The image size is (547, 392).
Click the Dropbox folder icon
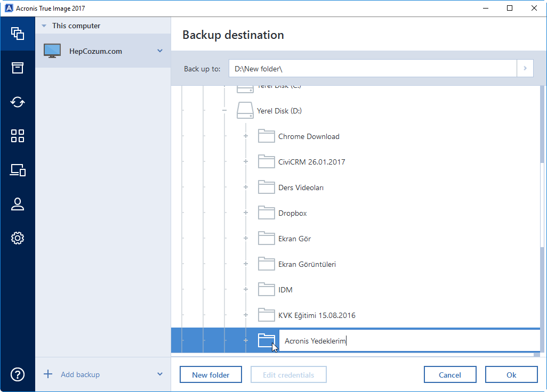[266, 213]
